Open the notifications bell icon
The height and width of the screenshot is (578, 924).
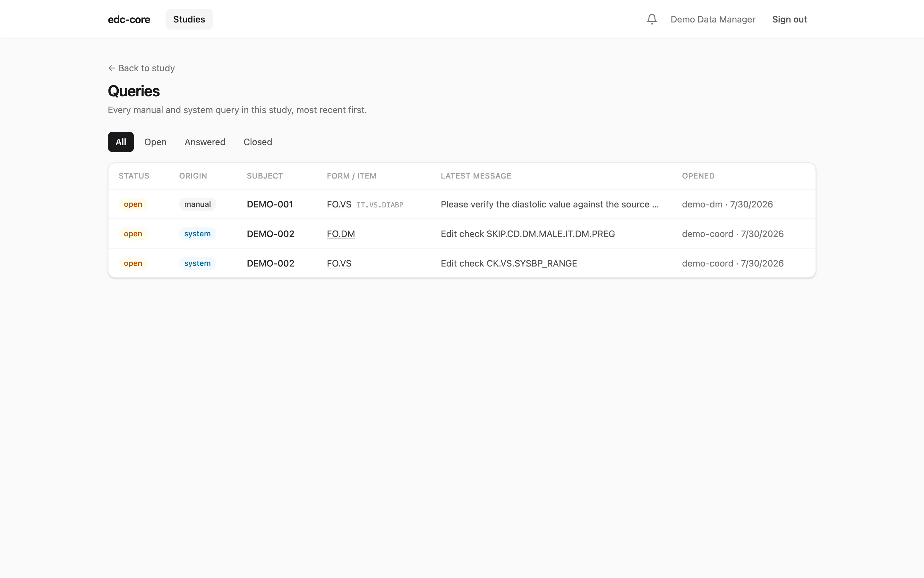(x=652, y=19)
